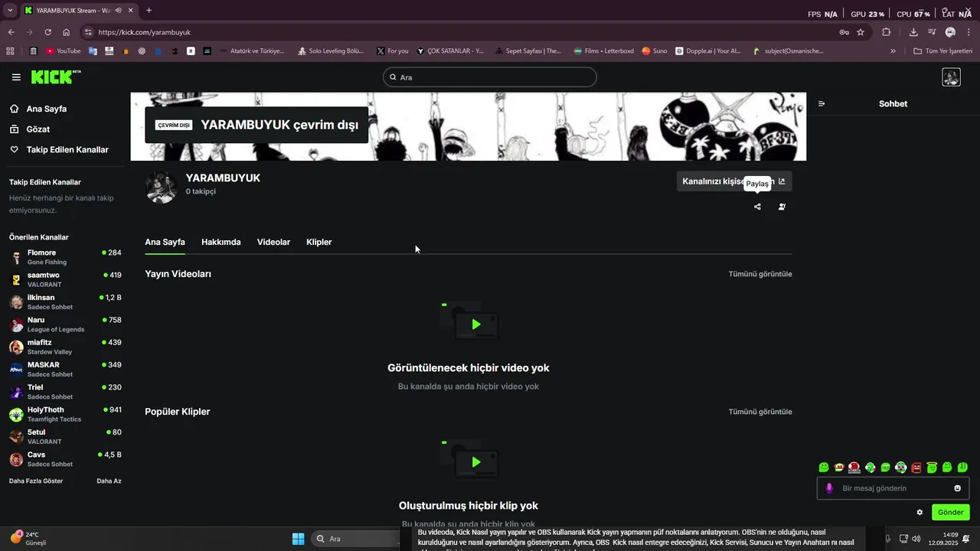Open the Films • Letterboxd bookmark

click(603, 51)
